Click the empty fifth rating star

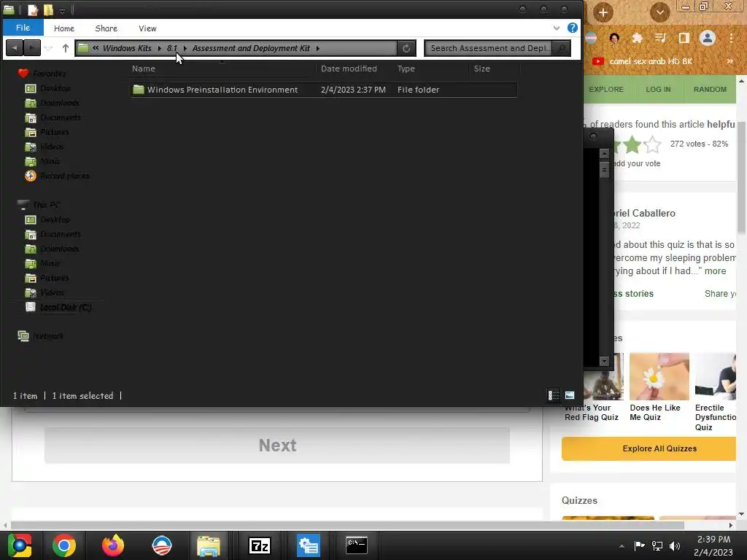(653, 144)
